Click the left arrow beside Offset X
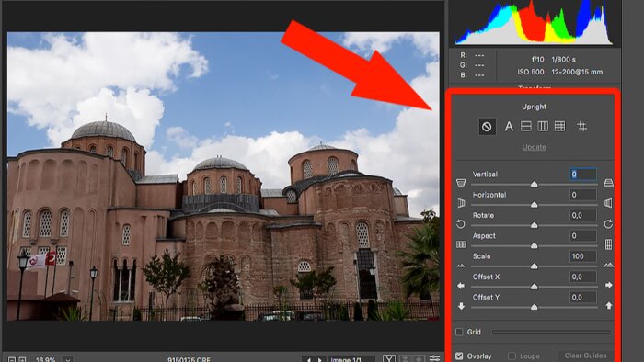This screenshot has width=644, height=362. (461, 286)
